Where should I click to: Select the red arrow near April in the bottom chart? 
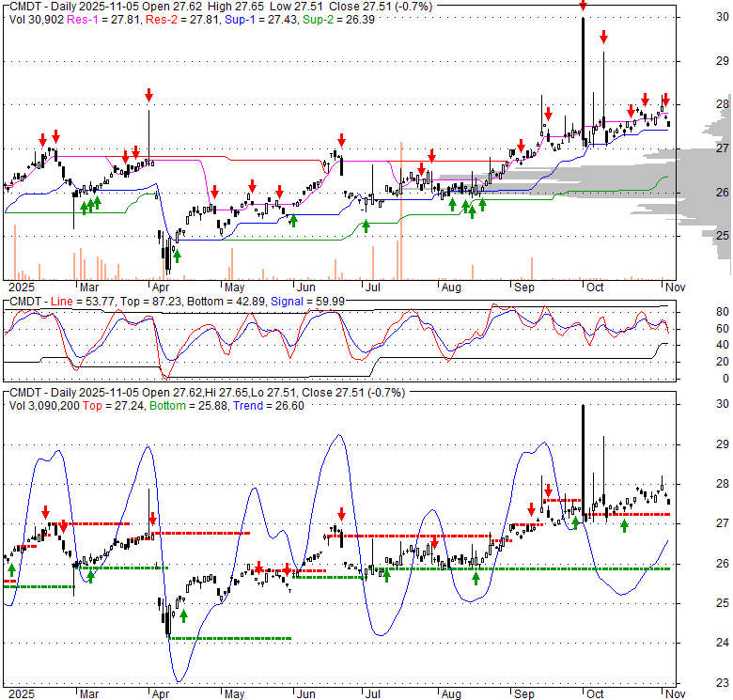pos(152,518)
